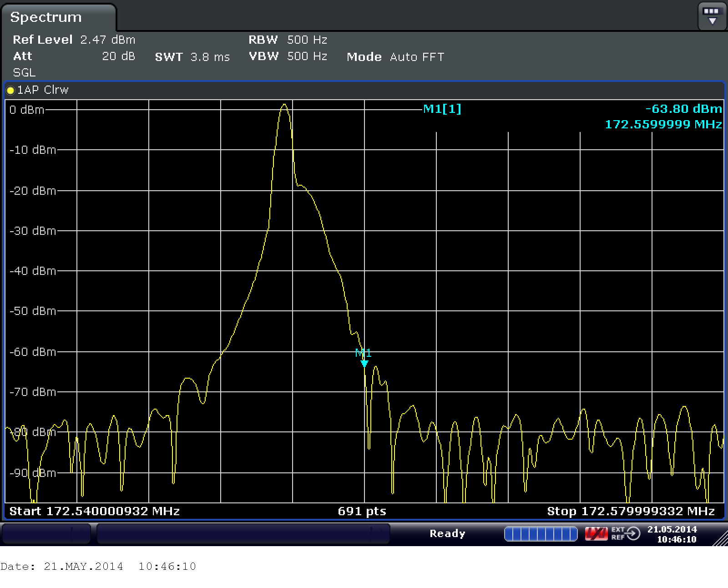
Task: Click the RBW 500 Hz setting
Action: (x=307, y=40)
